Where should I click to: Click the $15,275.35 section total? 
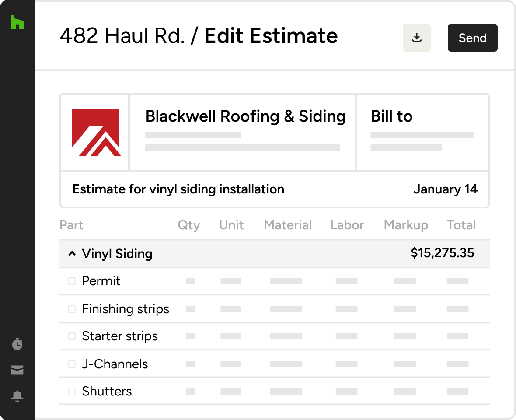(443, 253)
